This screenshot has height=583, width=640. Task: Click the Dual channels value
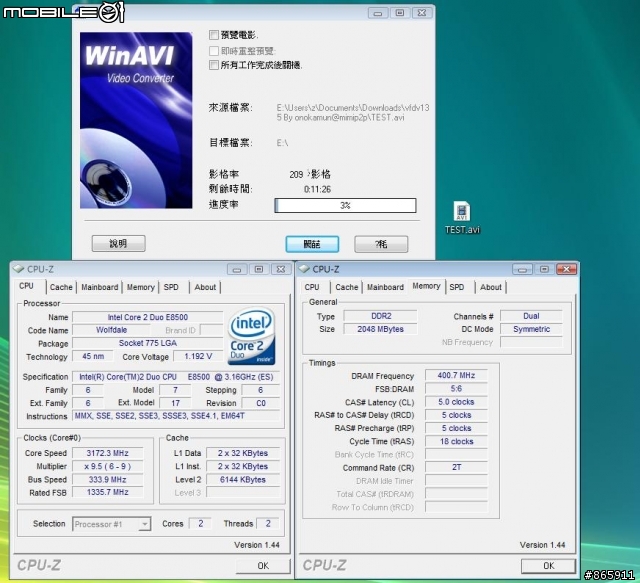point(531,316)
